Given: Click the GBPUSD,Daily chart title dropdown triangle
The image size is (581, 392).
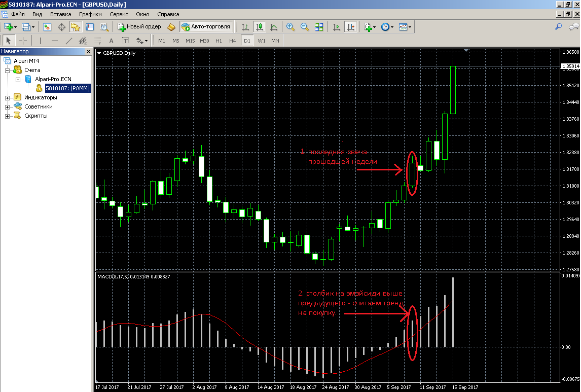Looking at the screenshot, I should pyautogui.click(x=99, y=53).
